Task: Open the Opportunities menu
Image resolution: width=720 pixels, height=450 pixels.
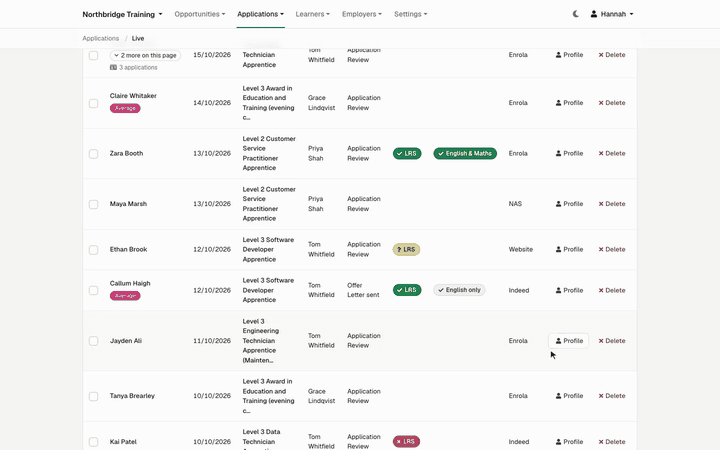Action: tap(200, 14)
